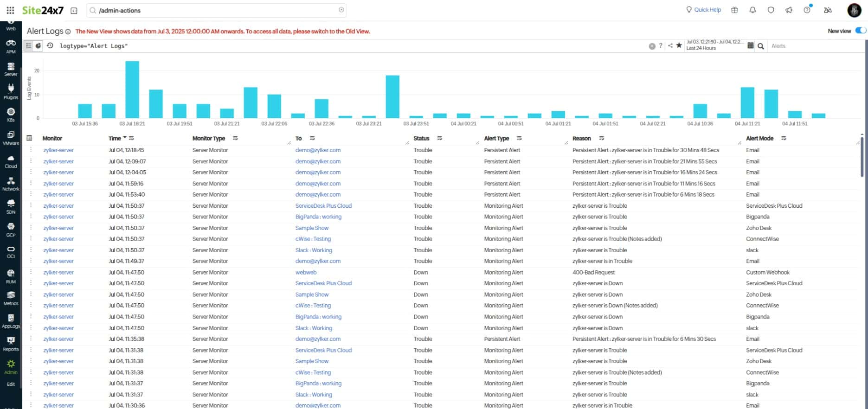Image resolution: width=868 pixels, height=409 pixels.
Task: Focus the /admin-actions search box
Action: point(216,10)
